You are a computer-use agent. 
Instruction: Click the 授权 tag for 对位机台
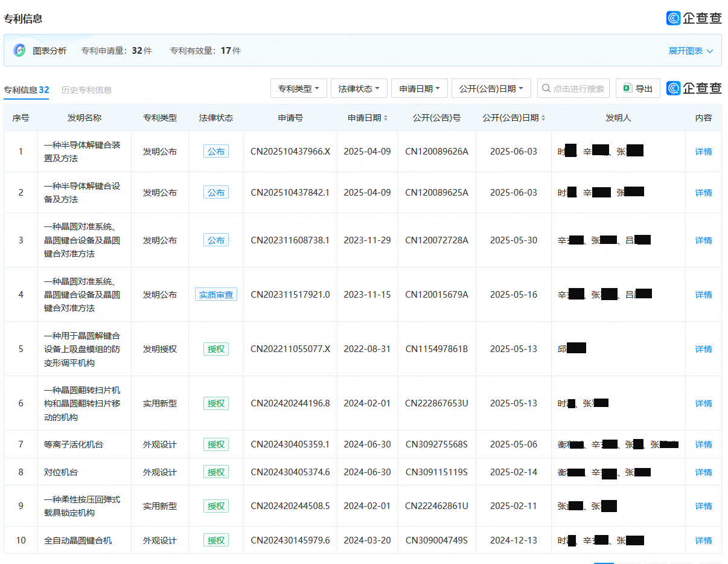click(x=216, y=472)
